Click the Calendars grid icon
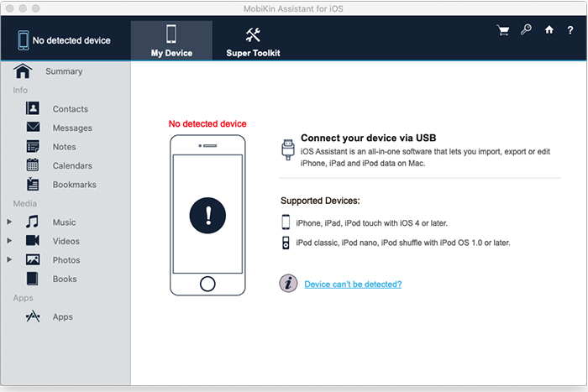This screenshot has height=392, width=588. click(33, 165)
